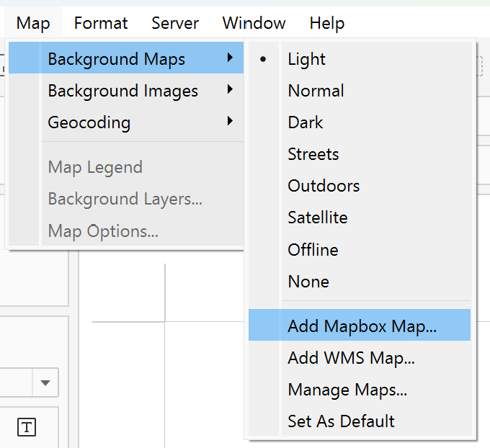Image resolution: width=490 pixels, height=448 pixels.
Task: Open Manage Maps... dialog
Action: 360,389
